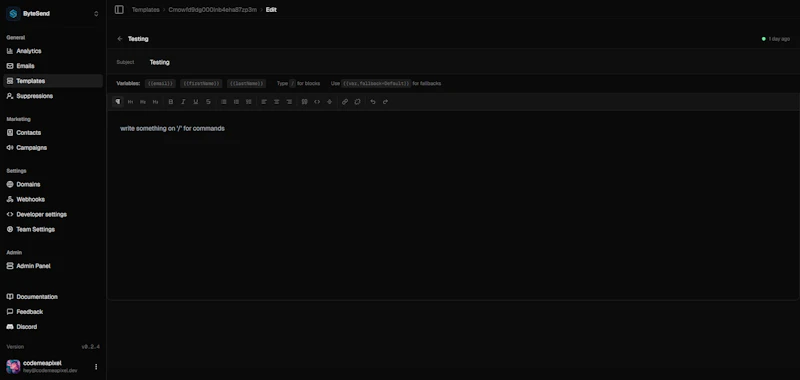Click the Templates breadcrumb

tap(145, 10)
